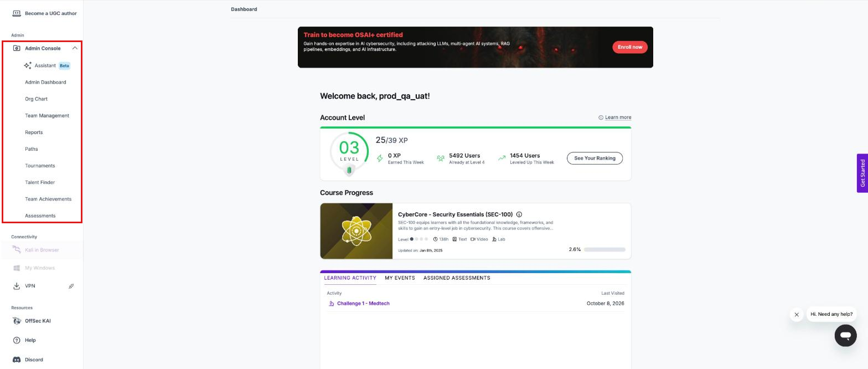The height and width of the screenshot is (369, 868).
Task: Click the VPN download icon
Action: tap(17, 286)
